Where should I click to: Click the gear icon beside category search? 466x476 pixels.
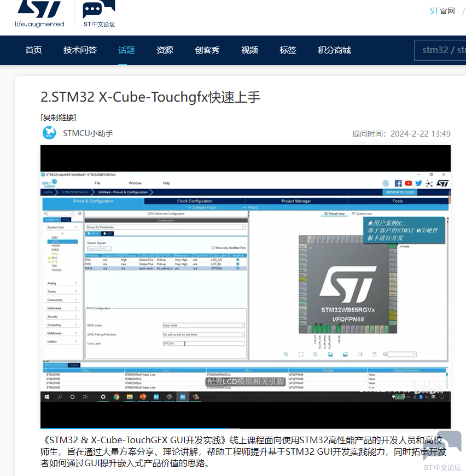[80, 214]
